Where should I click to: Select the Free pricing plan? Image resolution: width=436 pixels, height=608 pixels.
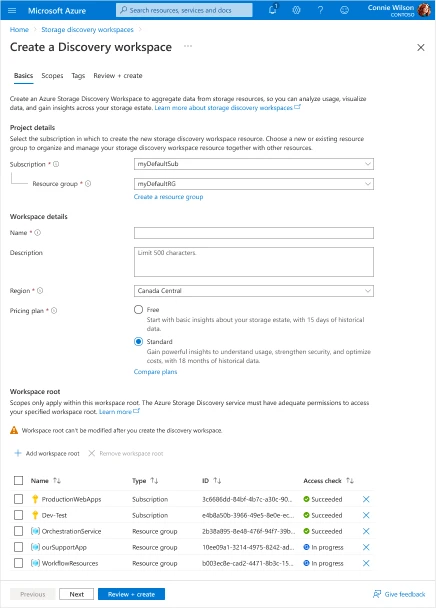(x=138, y=309)
